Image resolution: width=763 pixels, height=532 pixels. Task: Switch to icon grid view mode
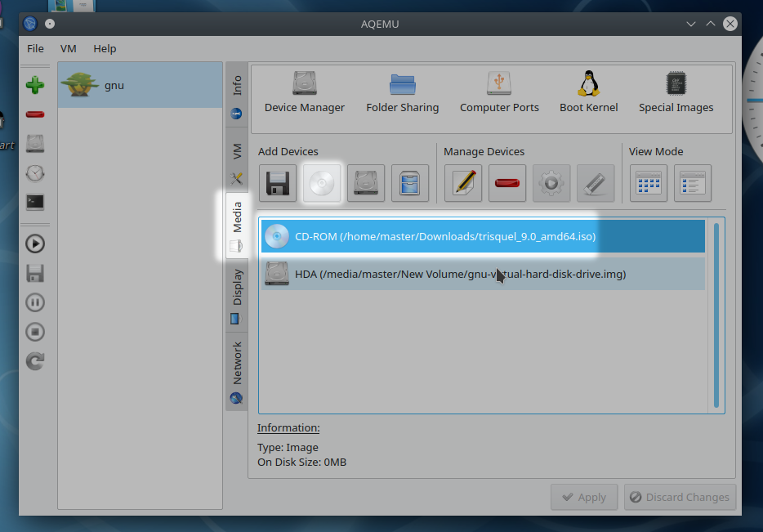(649, 184)
